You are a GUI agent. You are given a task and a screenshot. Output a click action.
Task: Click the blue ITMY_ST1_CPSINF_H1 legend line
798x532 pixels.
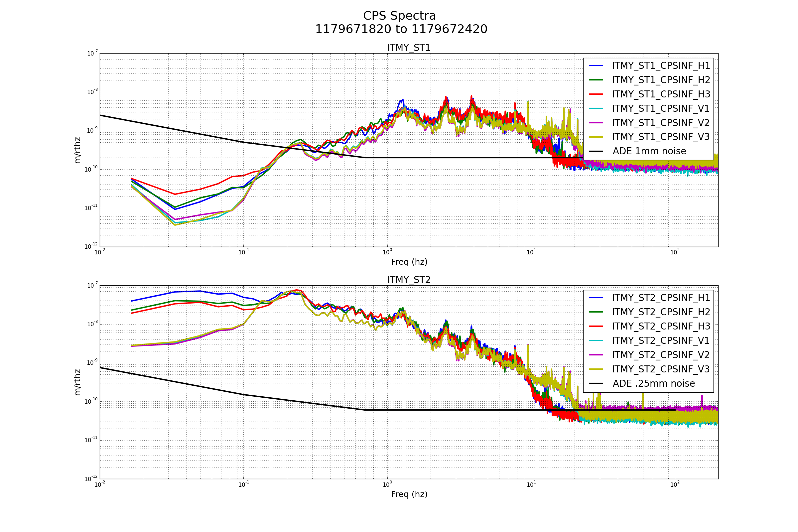click(596, 66)
